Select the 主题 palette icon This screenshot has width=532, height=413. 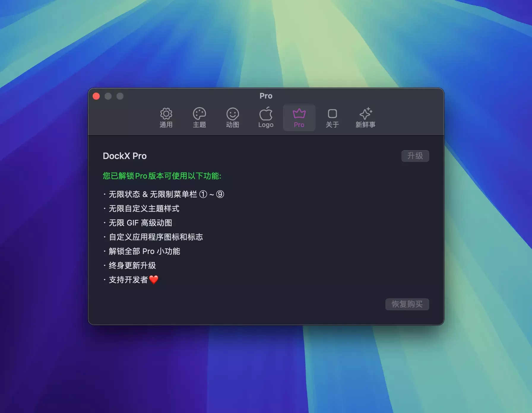(199, 114)
